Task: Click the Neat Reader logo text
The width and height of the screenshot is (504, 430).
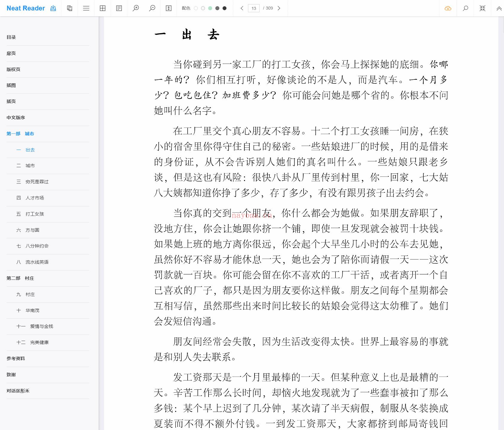Action: click(x=26, y=8)
